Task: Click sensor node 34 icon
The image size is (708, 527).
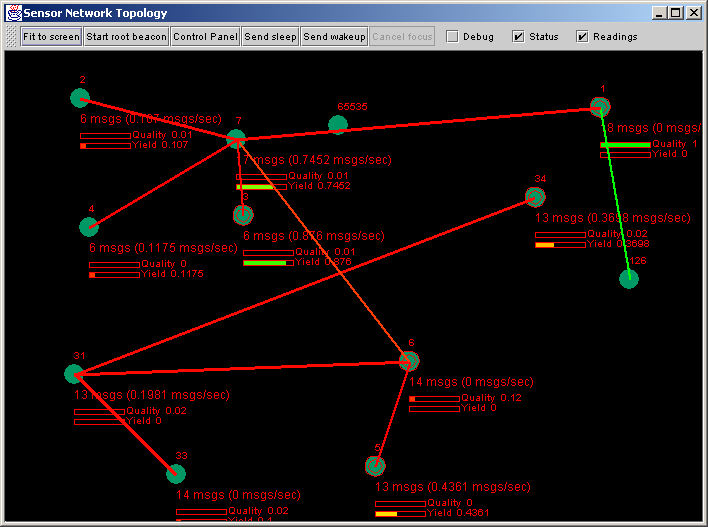Action: pos(537,197)
